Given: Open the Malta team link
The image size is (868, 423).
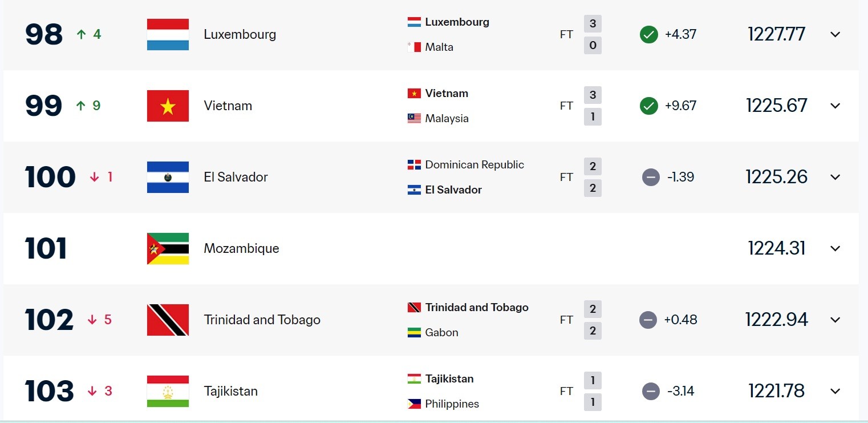Looking at the screenshot, I should 439,47.
